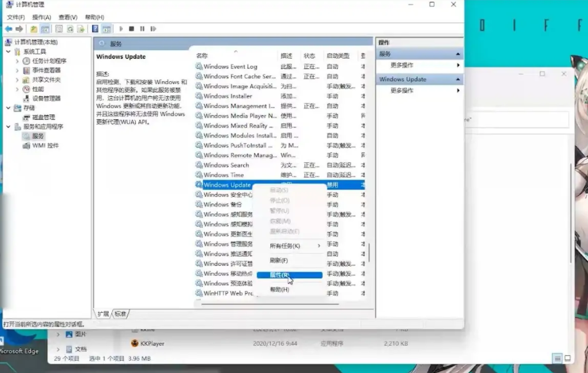Click the gear icon beside Windows Event Log
Viewport: 588px width, 373px height.
199,66
